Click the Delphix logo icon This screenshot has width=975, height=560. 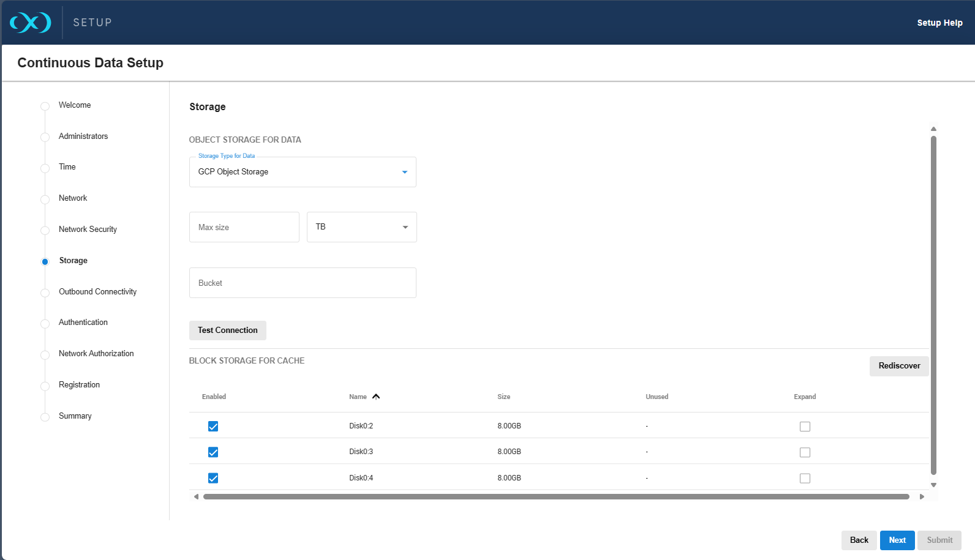click(31, 23)
